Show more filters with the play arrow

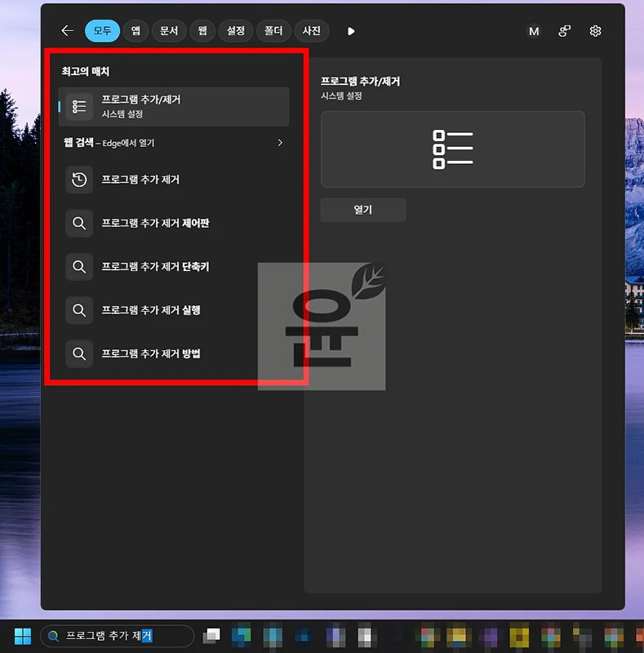pyautogui.click(x=351, y=31)
